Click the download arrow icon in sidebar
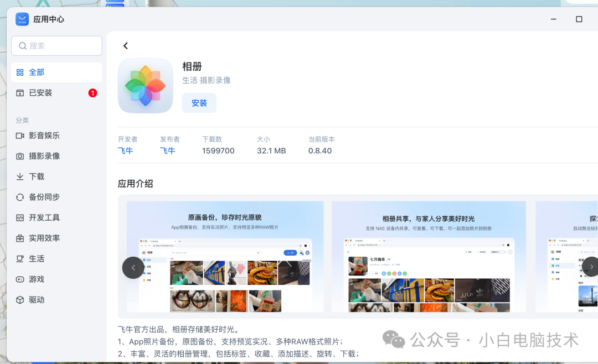Image resolution: width=598 pixels, height=364 pixels. 20,177
